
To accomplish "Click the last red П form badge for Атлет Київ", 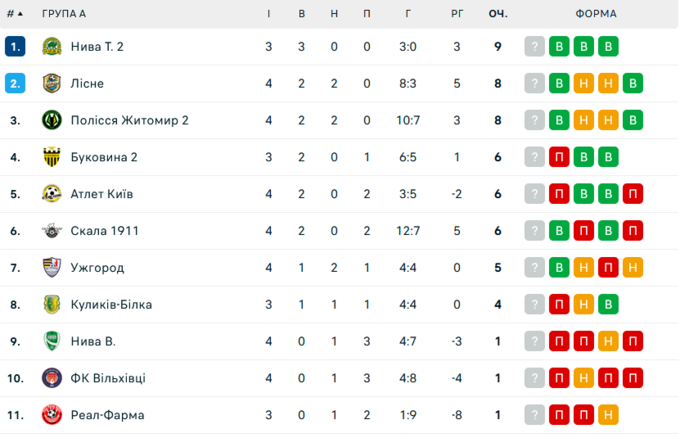I will 632,194.
